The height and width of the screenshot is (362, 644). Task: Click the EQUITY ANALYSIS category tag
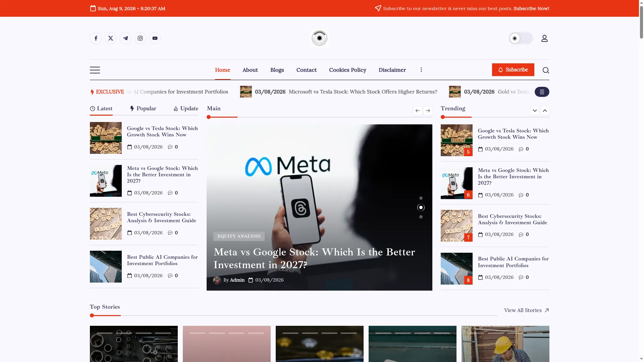click(239, 236)
